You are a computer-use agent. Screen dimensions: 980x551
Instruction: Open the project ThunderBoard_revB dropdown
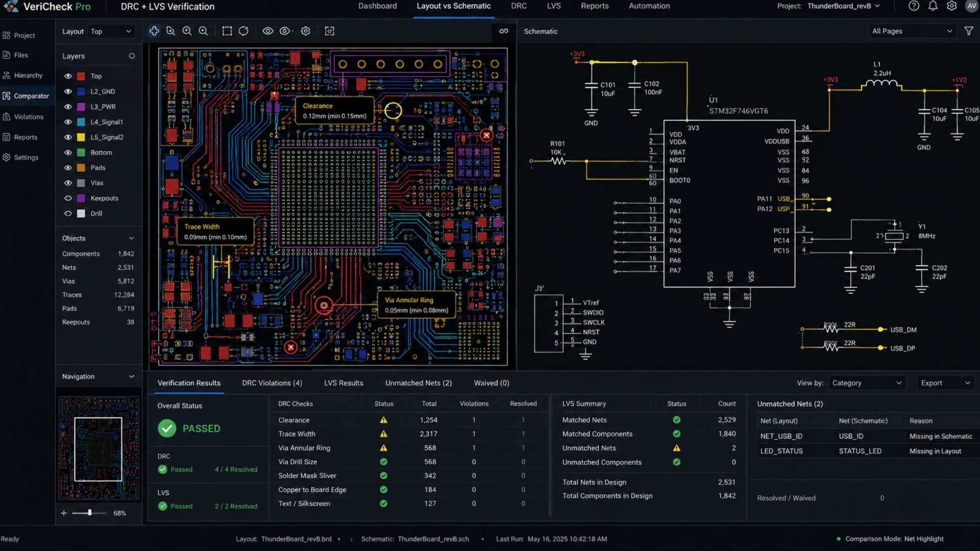click(x=844, y=6)
